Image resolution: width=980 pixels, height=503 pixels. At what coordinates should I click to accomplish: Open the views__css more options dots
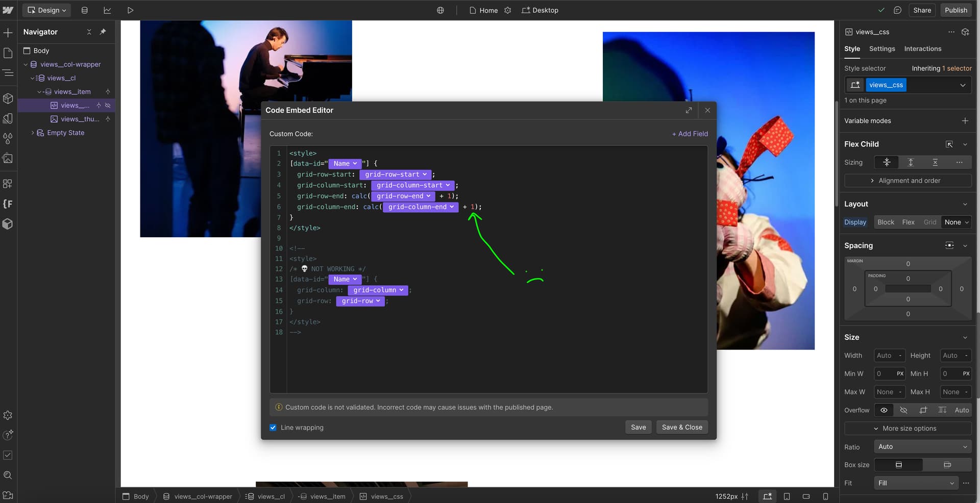(951, 32)
